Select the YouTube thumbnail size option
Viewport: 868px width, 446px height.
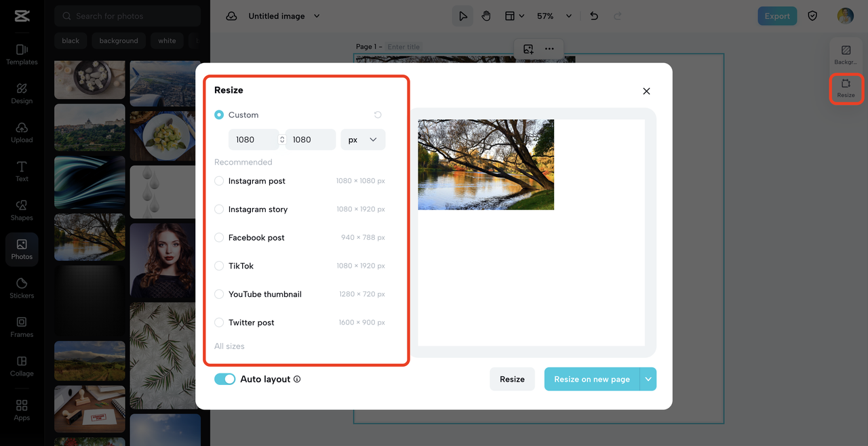300,294
